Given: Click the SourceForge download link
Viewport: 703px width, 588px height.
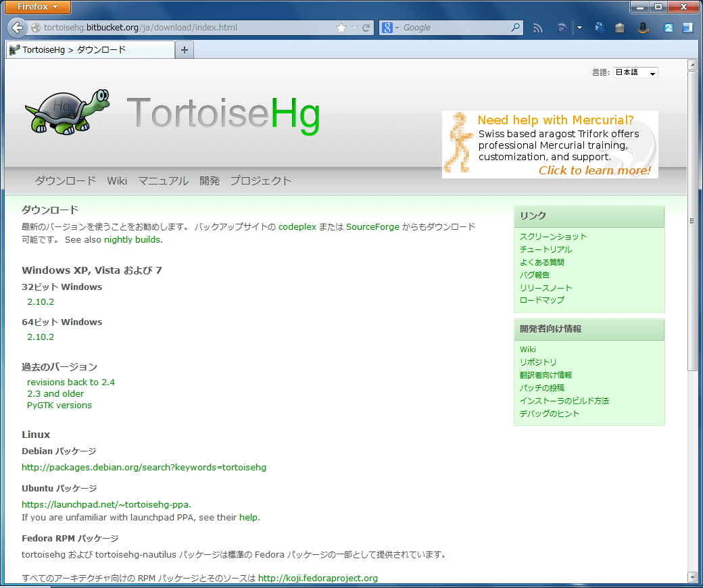Looking at the screenshot, I should point(370,227).
